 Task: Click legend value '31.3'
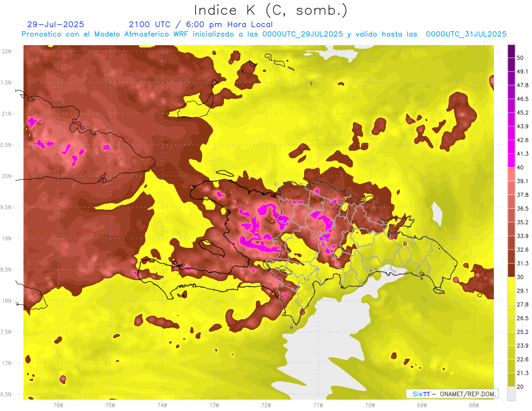click(x=523, y=263)
